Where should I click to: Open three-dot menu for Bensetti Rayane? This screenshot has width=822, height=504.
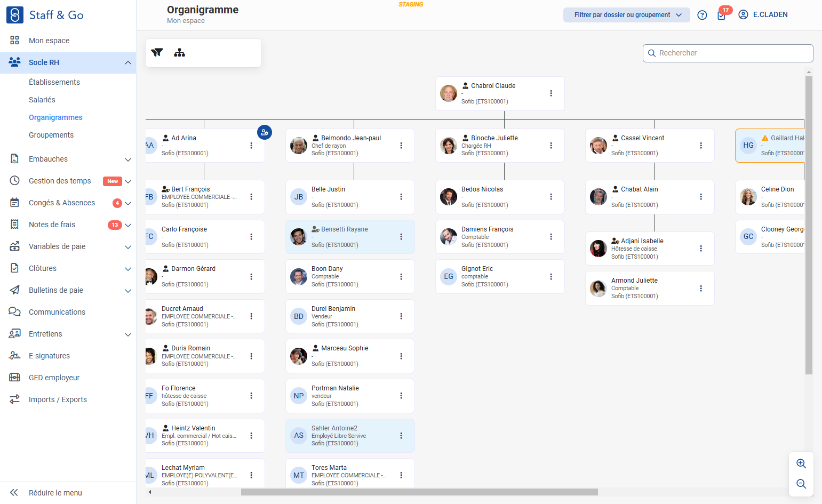(401, 237)
